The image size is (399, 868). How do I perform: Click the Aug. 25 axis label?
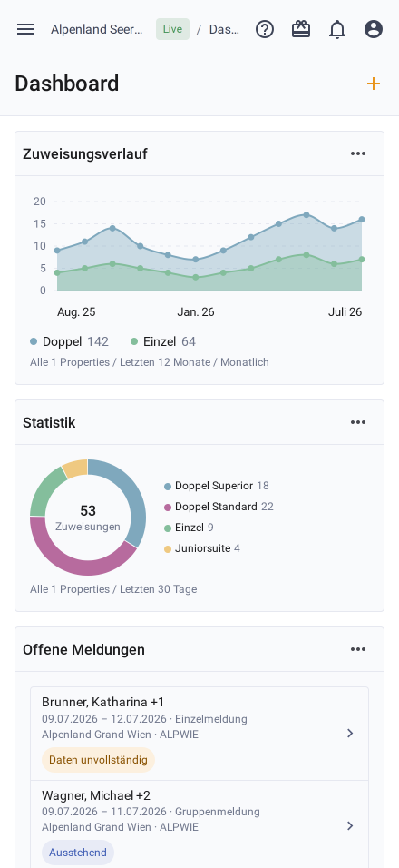(76, 311)
